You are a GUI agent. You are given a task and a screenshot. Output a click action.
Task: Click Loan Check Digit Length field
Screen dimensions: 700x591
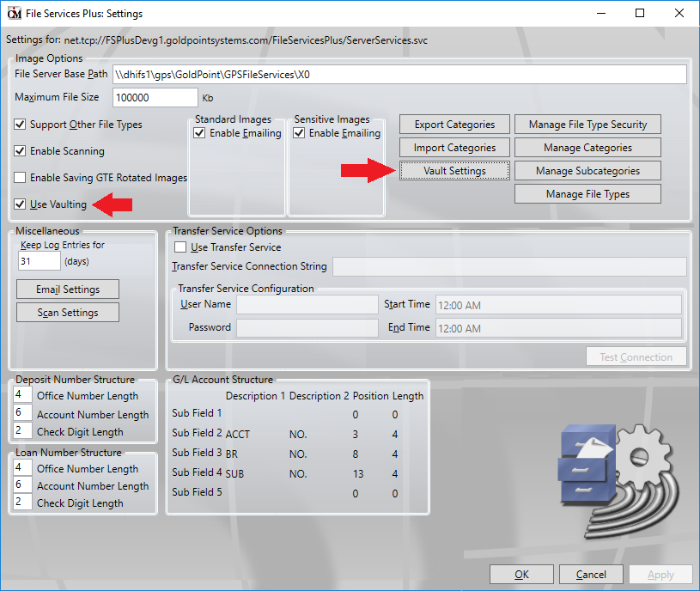coord(23,502)
